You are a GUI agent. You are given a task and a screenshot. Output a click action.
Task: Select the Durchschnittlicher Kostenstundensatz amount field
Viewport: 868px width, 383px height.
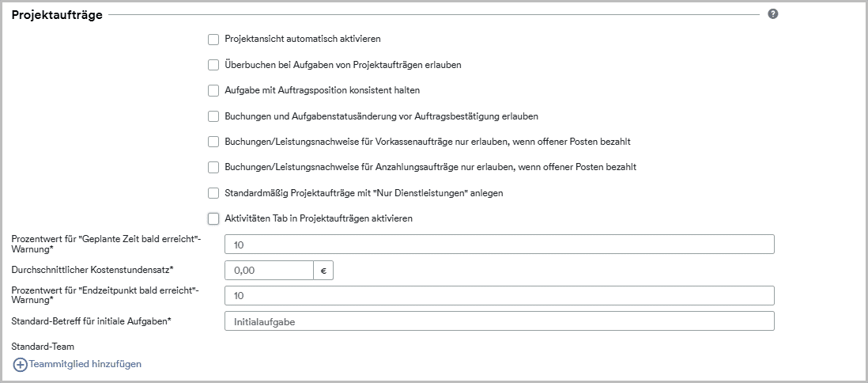(269, 271)
